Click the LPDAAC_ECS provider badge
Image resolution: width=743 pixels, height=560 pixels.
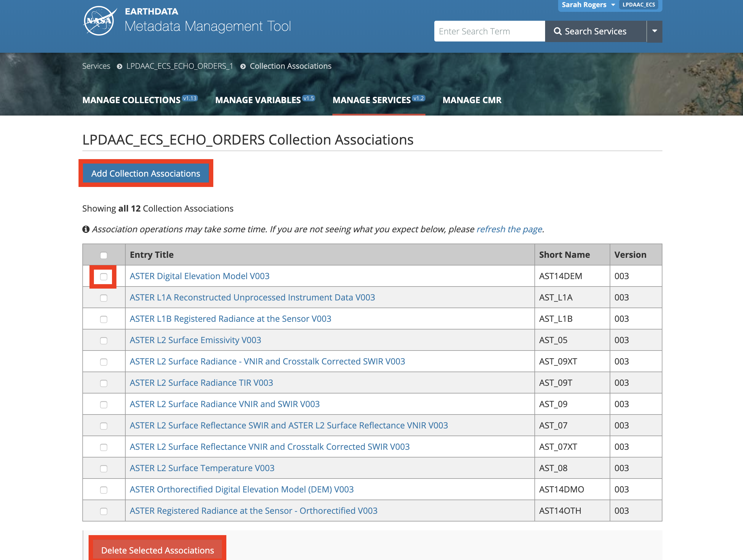pyautogui.click(x=638, y=5)
